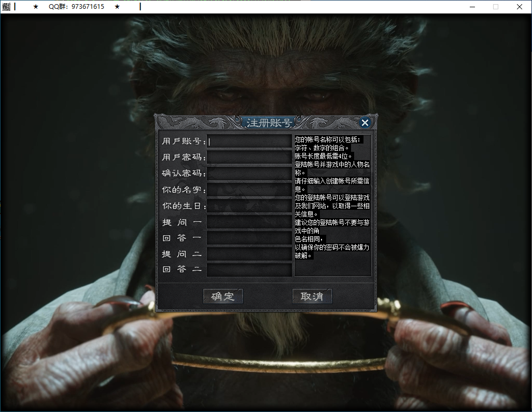Click the round close icon on registration dialog
The height and width of the screenshot is (412, 532).
click(x=365, y=123)
